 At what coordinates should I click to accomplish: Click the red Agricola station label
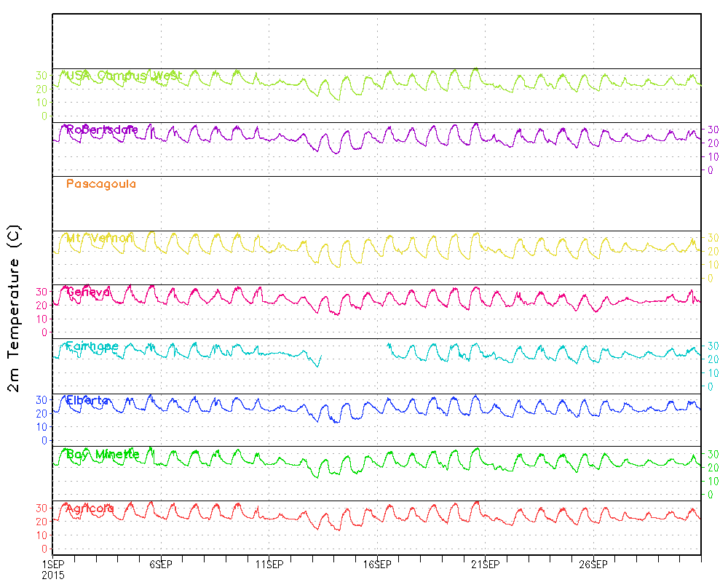[x=90, y=509]
